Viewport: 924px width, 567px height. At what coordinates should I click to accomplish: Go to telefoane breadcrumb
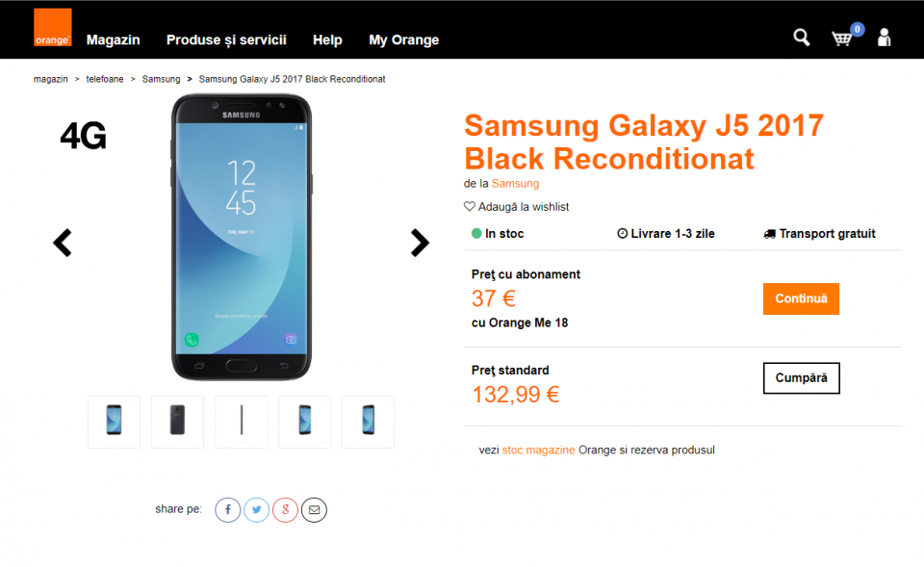point(105,79)
